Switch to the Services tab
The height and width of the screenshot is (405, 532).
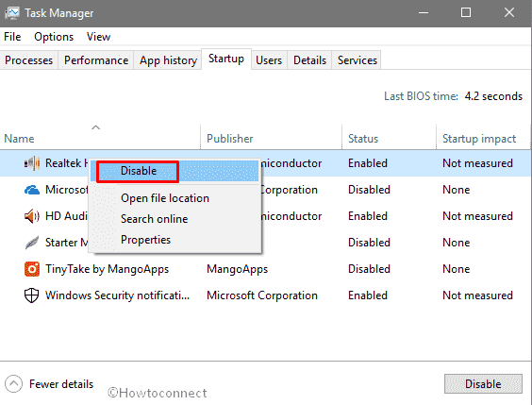(x=357, y=60)
